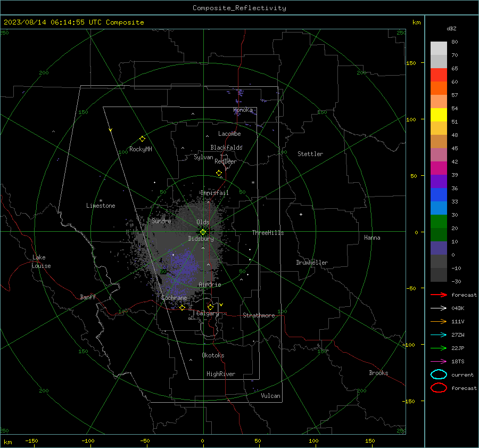Click the dBZ legend heading
This screenshot has width=479, height=448.
coord(451,28)
